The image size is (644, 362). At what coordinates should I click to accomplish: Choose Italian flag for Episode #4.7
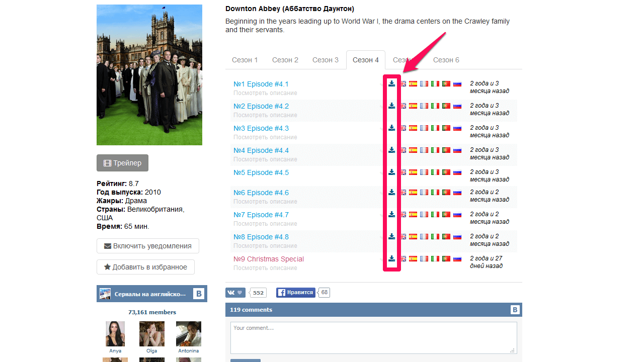435,215
